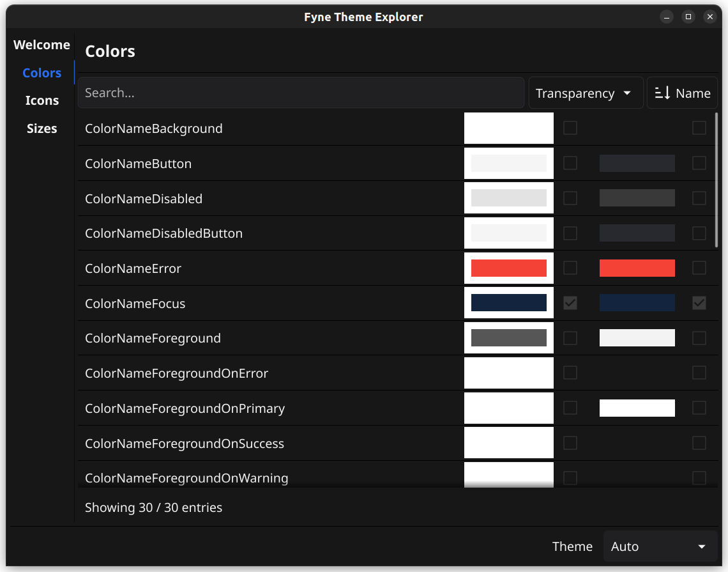Toggle first checkbox in ColorNameButton row
Image resolution: width=728 pixels, height=572 pixels.
click(570, 163)
